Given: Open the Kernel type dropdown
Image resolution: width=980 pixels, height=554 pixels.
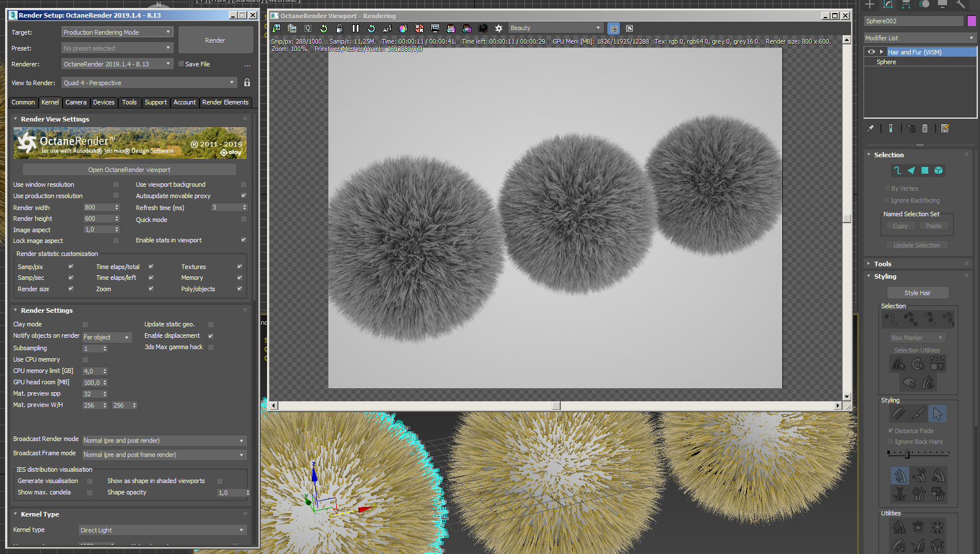Looking at the screenshot, I should [x=162, y=530].
